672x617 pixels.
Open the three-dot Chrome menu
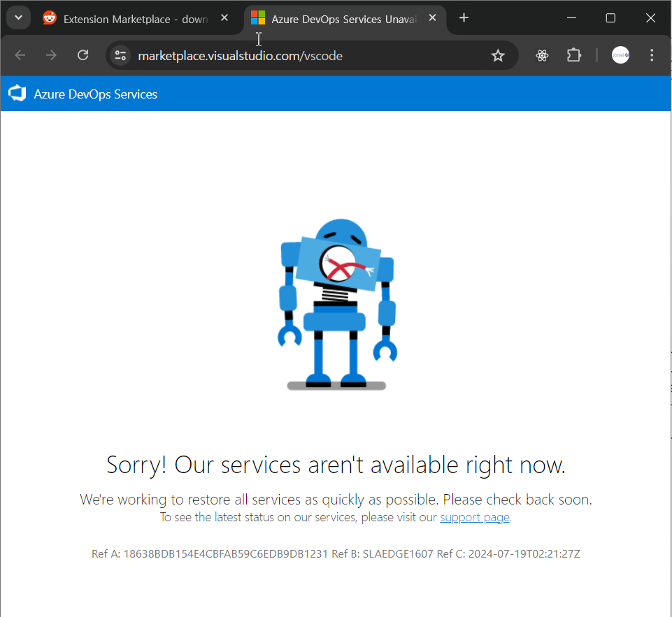652,55
